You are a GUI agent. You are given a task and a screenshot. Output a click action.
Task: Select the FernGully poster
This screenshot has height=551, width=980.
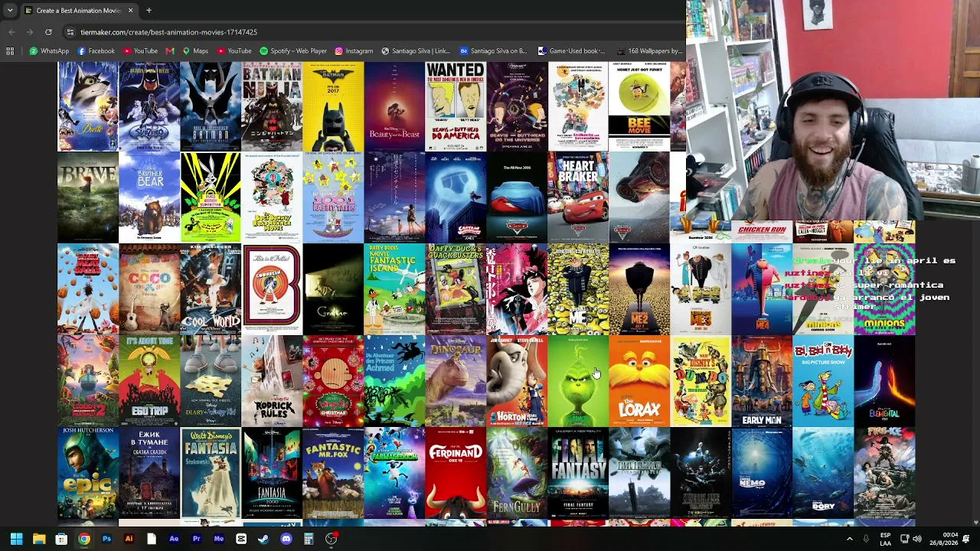point(517,473)
